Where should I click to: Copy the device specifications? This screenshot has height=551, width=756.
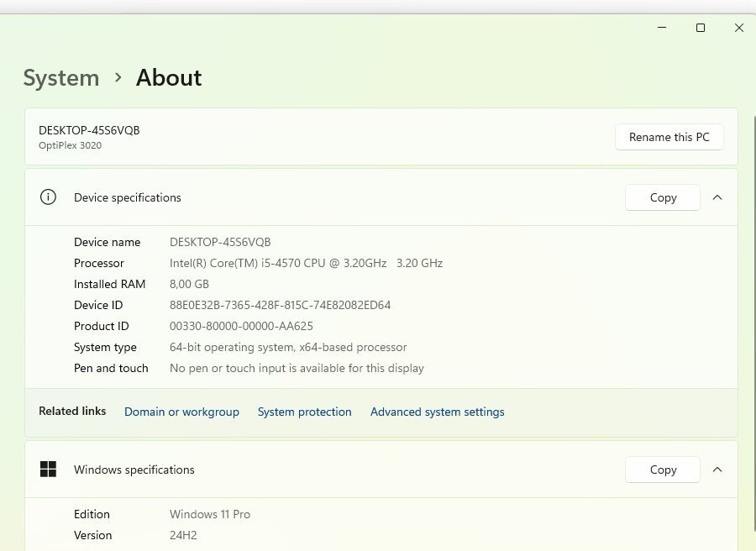pyautogui.click(x=663, y=197)
